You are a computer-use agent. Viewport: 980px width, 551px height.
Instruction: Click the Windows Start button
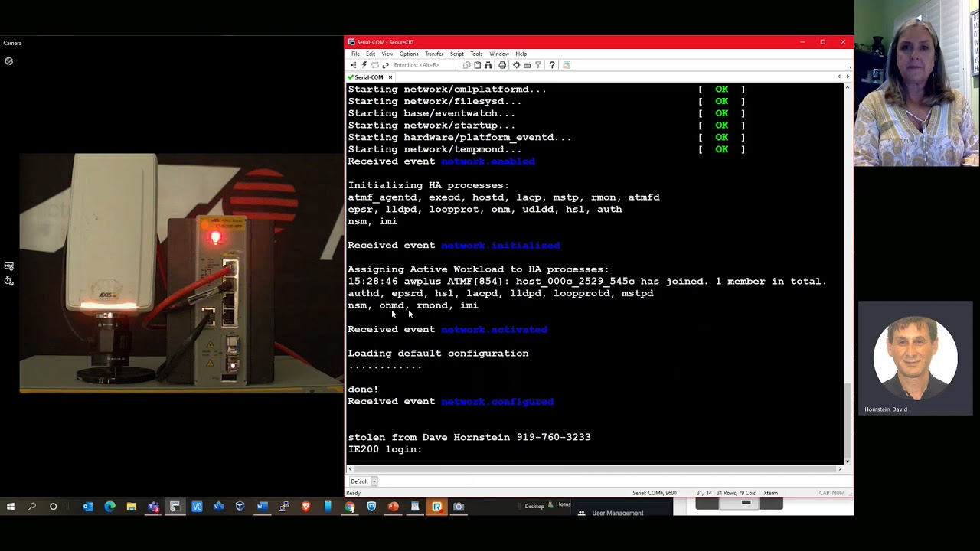(x=11, y=507)
